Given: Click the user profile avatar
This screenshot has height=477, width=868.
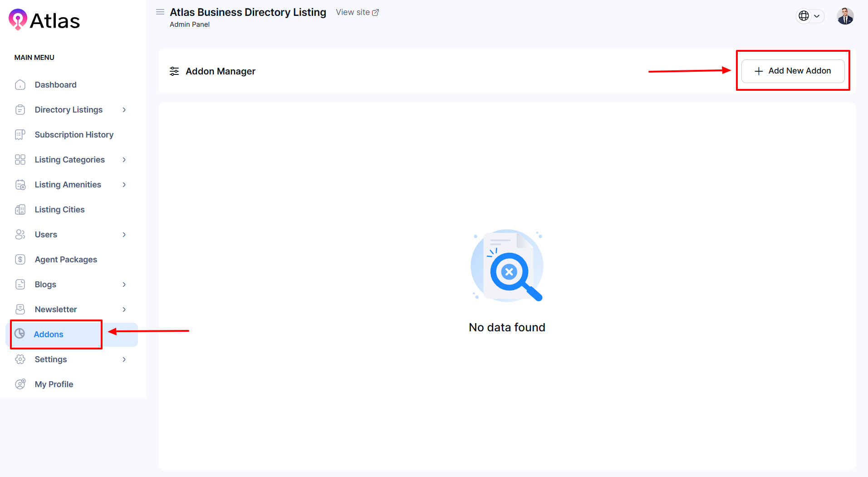Looking at the screenshot, I should pyautogui.click(x=845, y=16).
